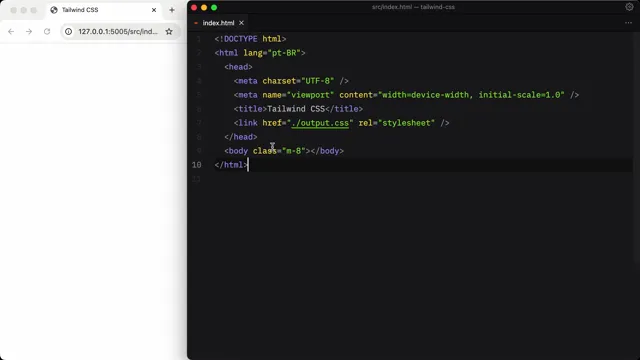Close the Tailwind CSS browser tab
The image size is (640, 360).
click(x=154, y=10)
